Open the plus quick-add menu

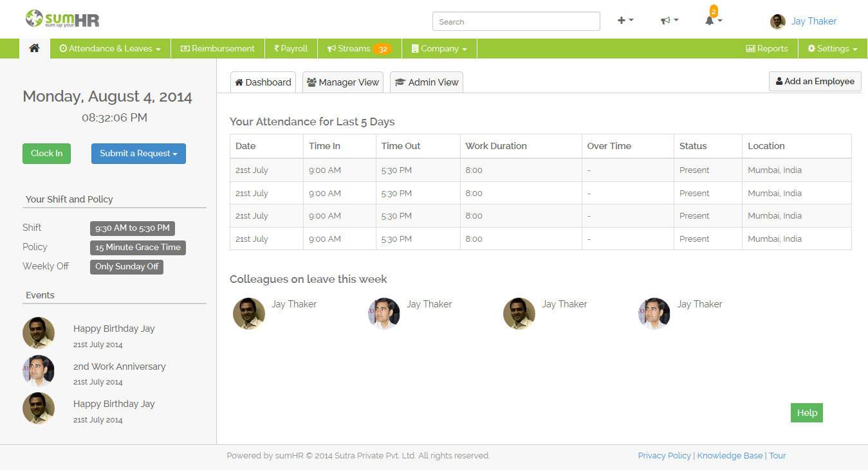pos(625,21)
